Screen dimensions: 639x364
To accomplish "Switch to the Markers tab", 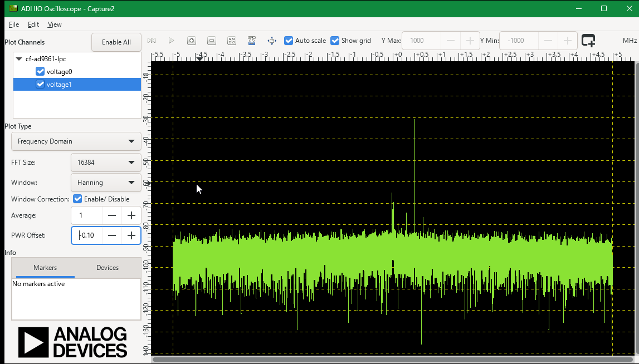I will (x=45, y=268).
